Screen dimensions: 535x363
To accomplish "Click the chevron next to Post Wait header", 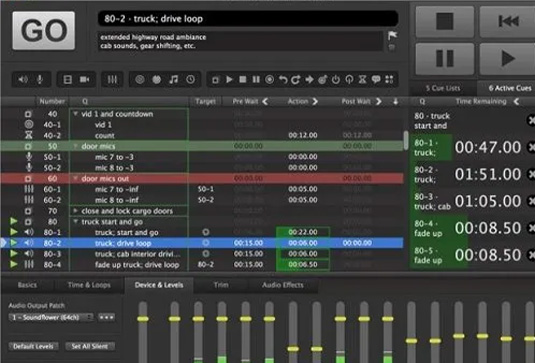I will [378, 101].
